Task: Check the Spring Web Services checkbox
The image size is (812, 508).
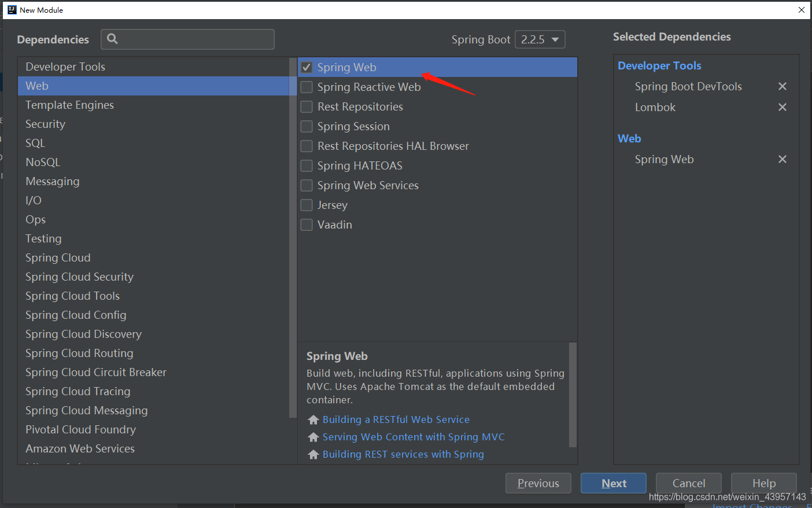Action: pyautogui.click(x=307, y=185)
